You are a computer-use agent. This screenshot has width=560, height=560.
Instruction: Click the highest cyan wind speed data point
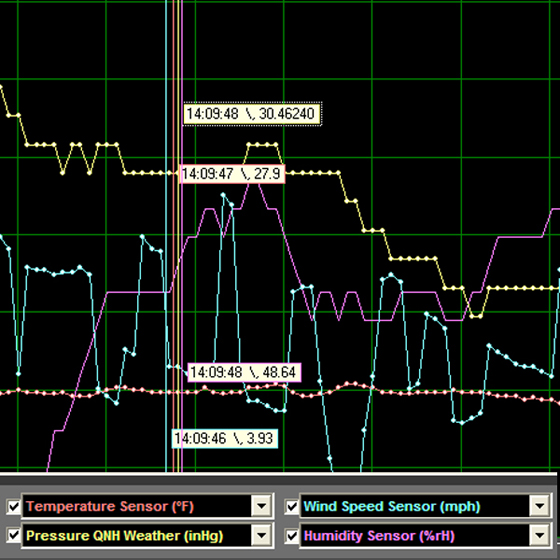[x=223, y=195]
